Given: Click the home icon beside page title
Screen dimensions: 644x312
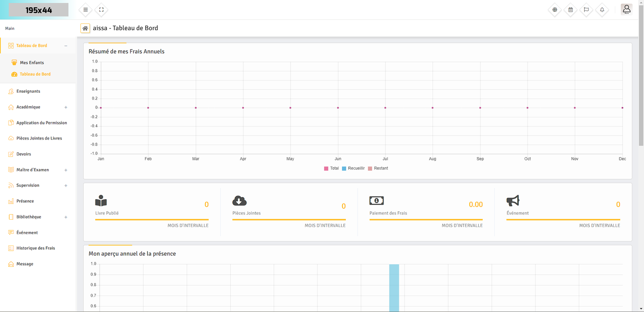Looking at the screenshot, I should coord(85,28).
